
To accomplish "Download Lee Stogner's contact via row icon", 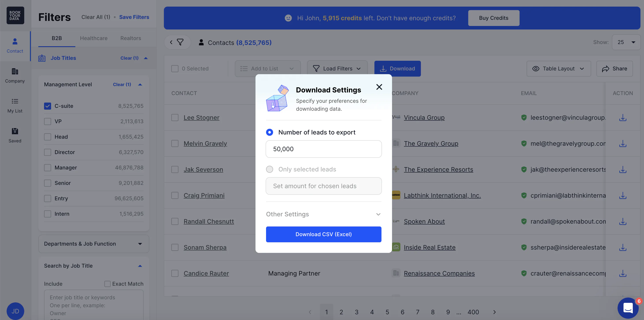I will [622, 117].
